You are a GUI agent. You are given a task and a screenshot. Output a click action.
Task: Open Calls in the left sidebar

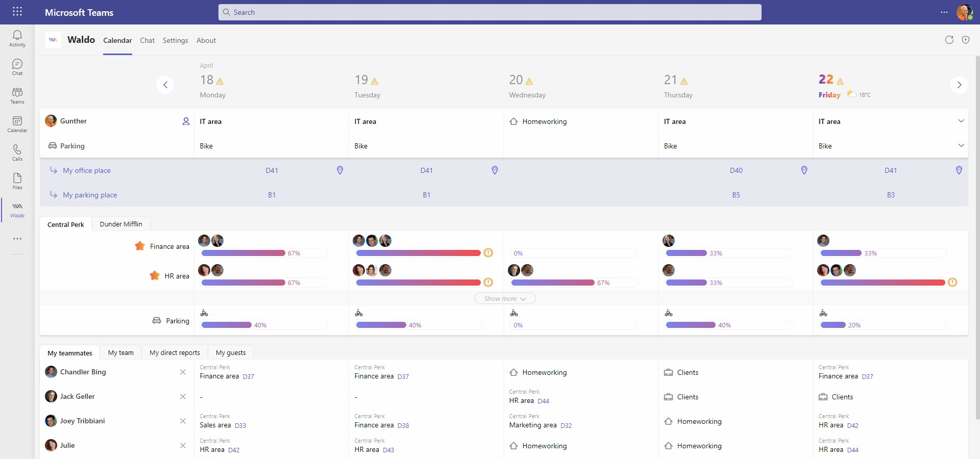point(17,152)
